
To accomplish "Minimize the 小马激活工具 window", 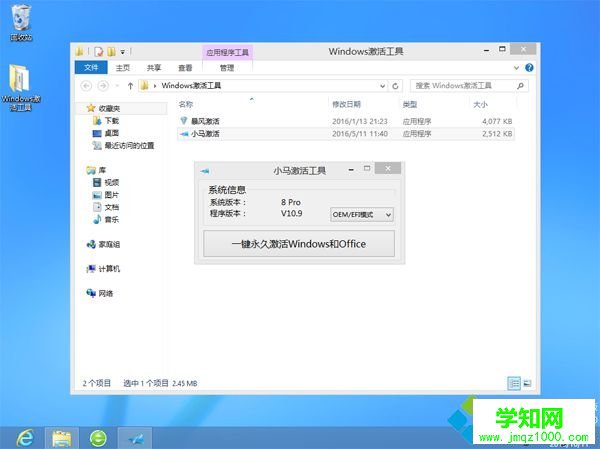I will pos(351,170).
